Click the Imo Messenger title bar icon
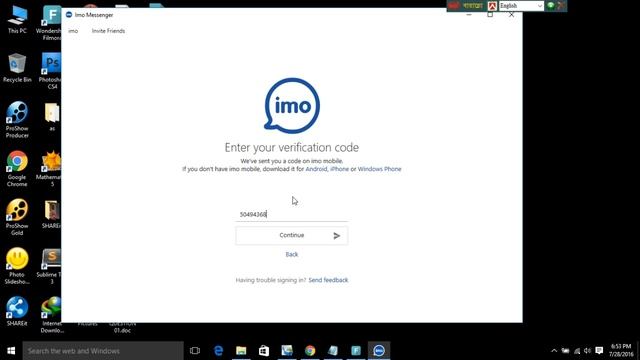Image resolution: width=640 pixels, height=360 pixels. 69,15
